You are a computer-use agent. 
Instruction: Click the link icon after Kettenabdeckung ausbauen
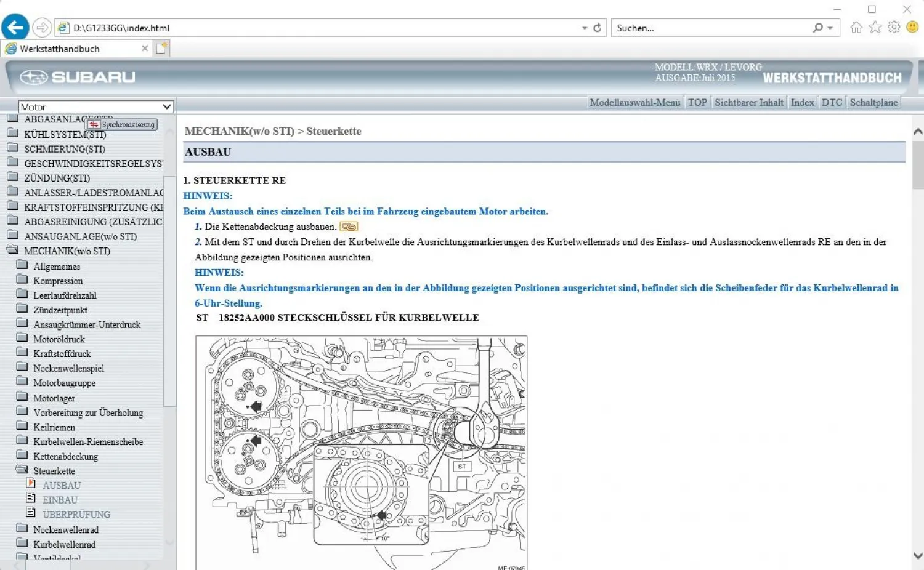pyautogui.click(x=349, y=227)
